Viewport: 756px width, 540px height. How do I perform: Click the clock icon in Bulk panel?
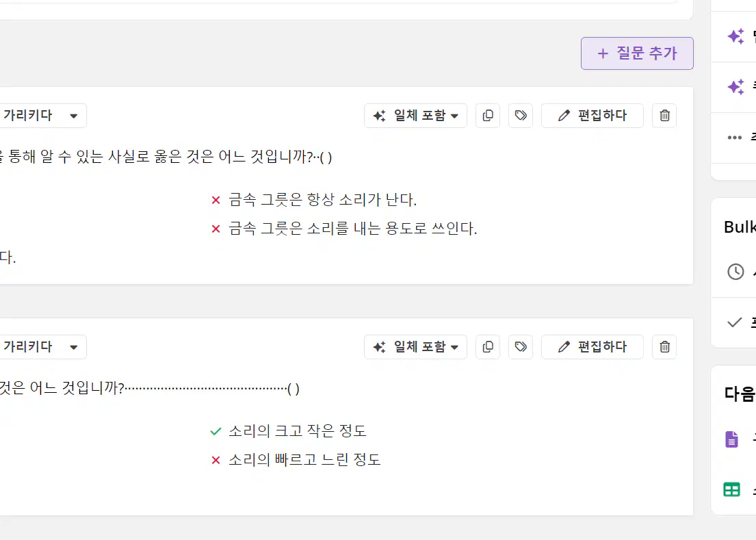tap(735, 272)
